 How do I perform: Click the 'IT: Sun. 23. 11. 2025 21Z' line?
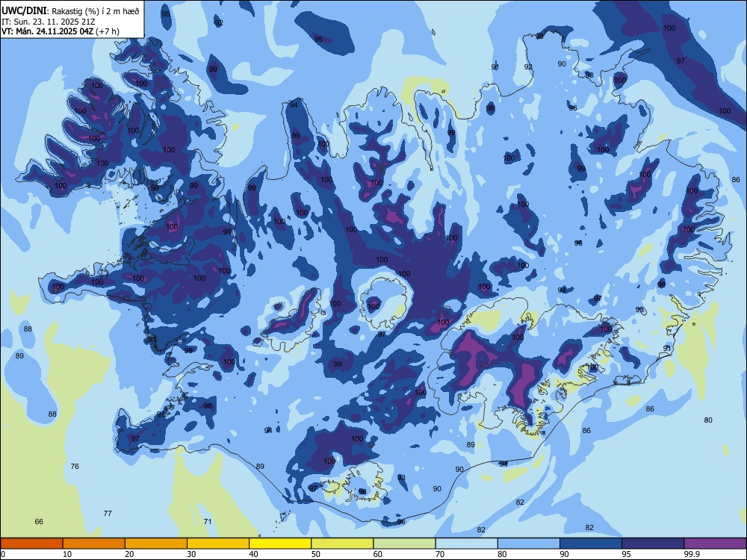click(49, 22)
